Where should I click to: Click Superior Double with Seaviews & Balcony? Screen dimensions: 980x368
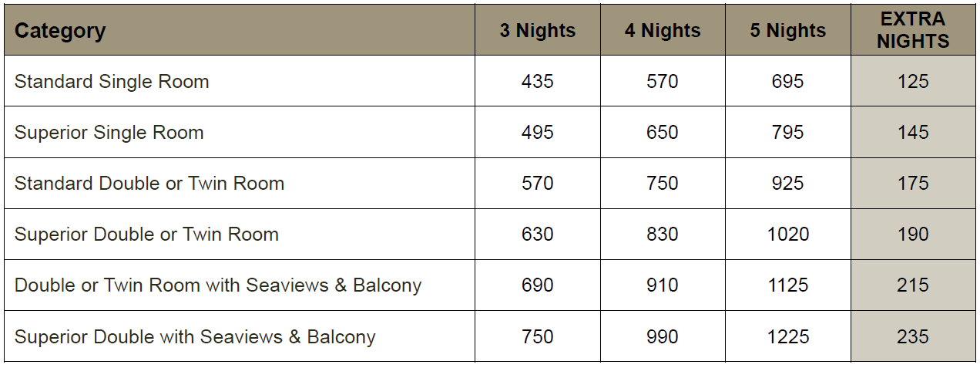tap(195, 337)
